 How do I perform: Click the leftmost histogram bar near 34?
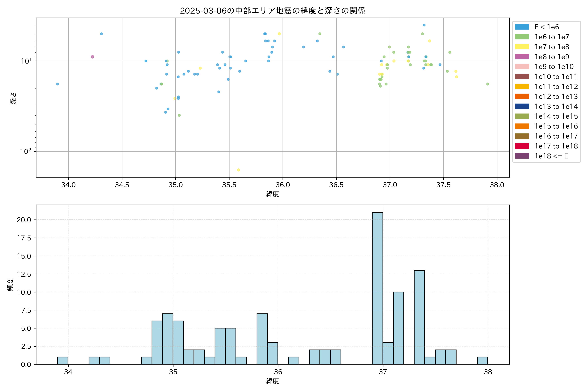(x=63, y=360)
